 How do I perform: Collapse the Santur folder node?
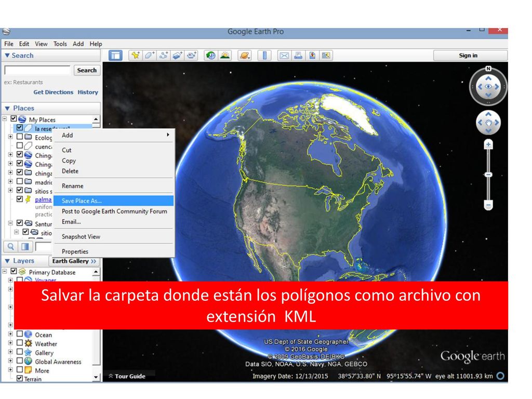click(x=10, y=223)
